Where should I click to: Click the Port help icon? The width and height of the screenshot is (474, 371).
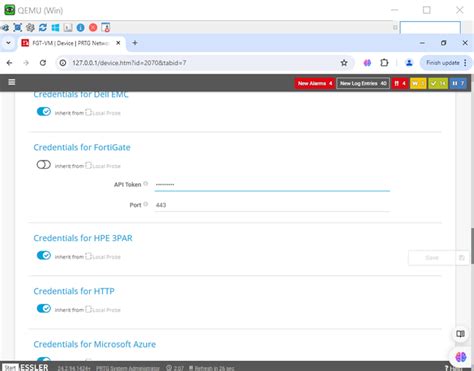[146, 204]
